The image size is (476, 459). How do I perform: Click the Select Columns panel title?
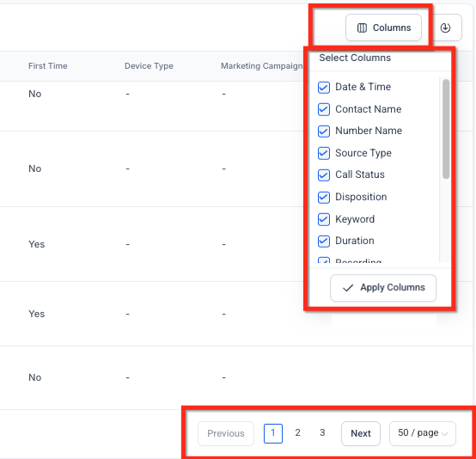355,58
